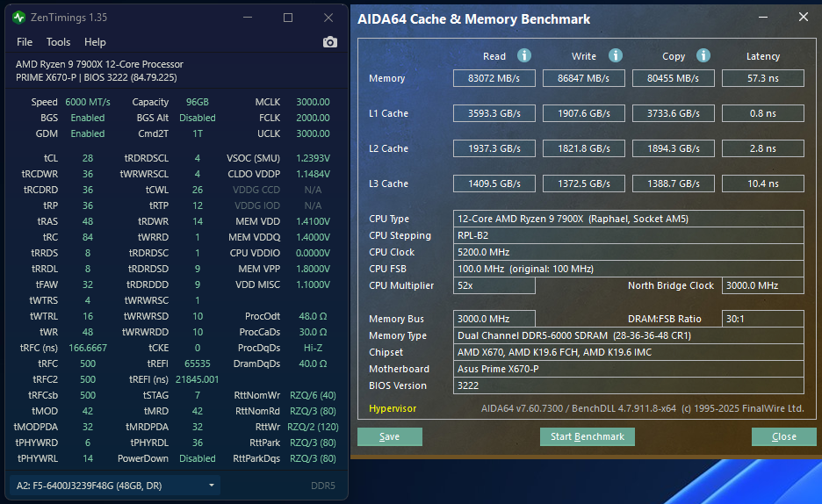The image size is (822, 504).
Task: Maximize the ZenTimings window
Action: click(288, 18)
